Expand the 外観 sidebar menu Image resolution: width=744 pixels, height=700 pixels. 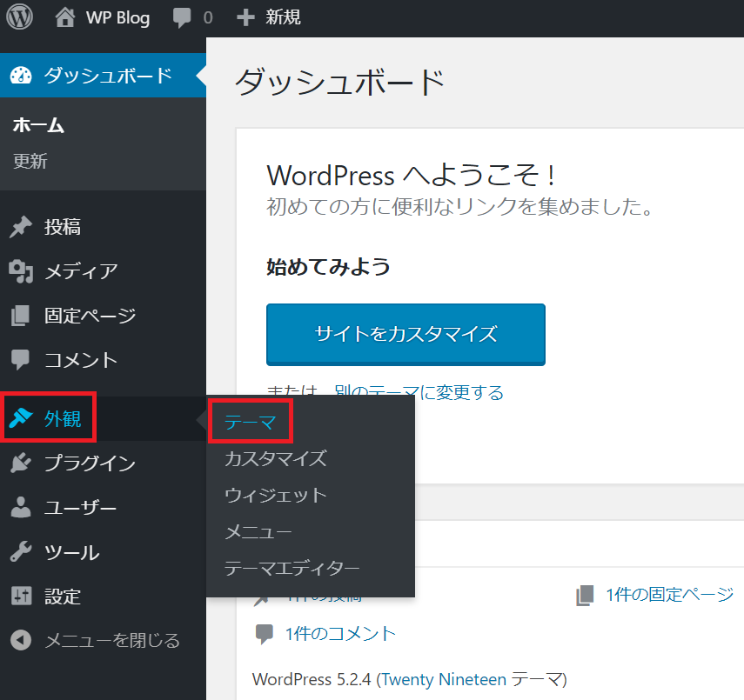63,419
